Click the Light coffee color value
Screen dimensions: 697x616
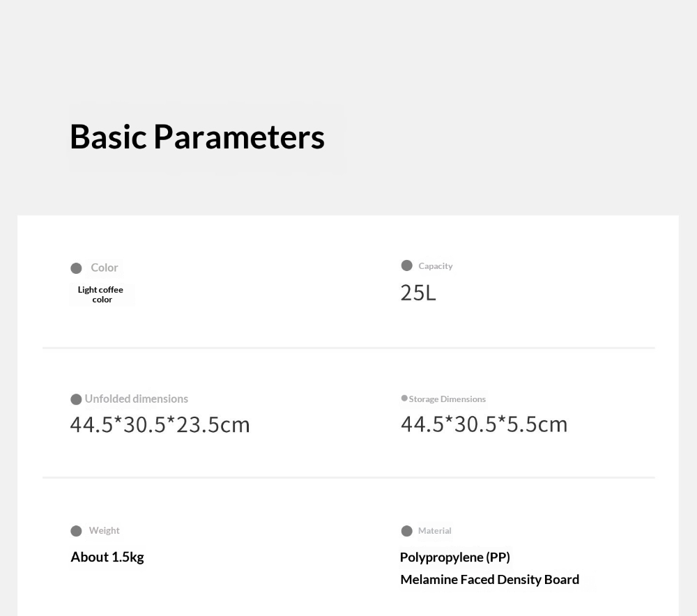tap(101, 295)
